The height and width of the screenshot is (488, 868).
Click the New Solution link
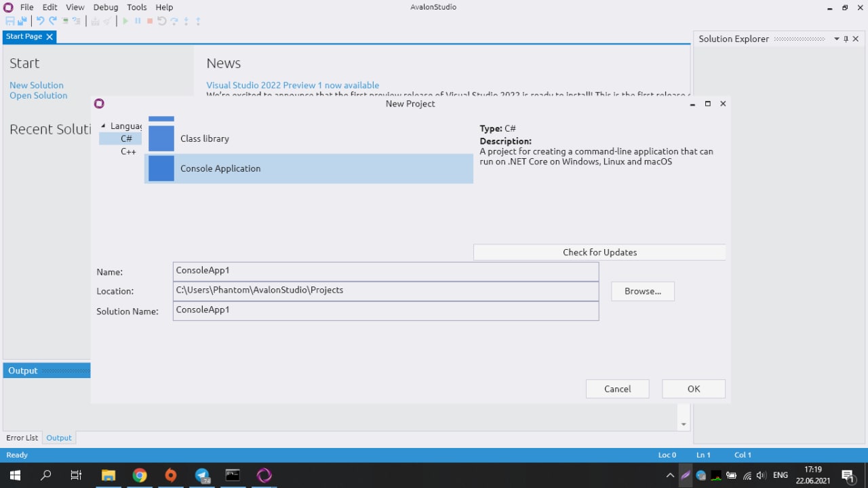[x=37, y=86]
